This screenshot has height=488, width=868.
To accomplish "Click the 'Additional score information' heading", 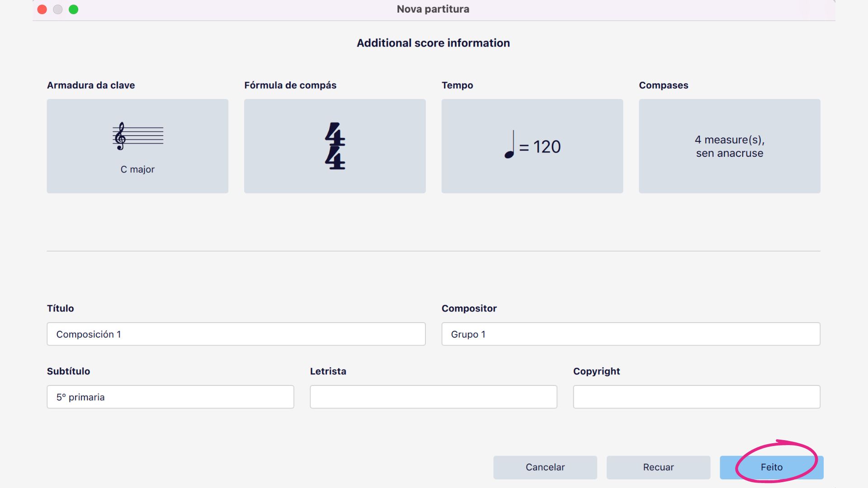I will point(433,43).
